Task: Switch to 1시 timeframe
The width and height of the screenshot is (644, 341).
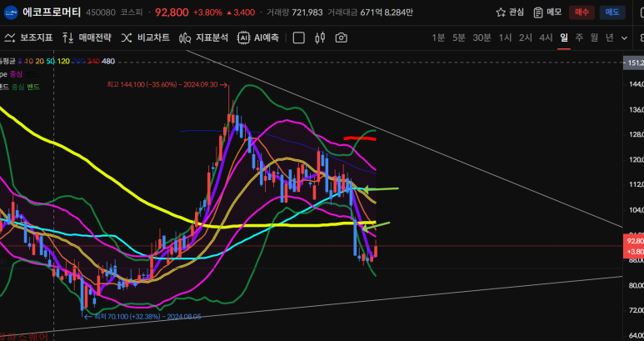Action: tap(505, 38)
